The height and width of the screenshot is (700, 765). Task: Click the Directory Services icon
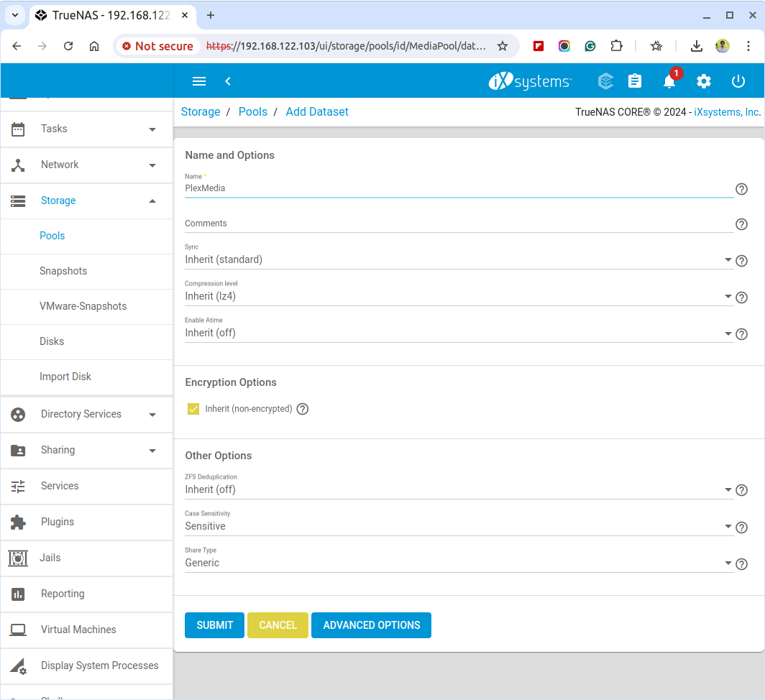18,415
